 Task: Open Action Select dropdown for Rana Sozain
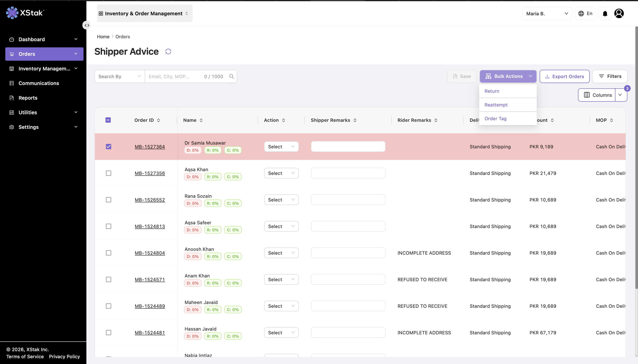tap(281, 200)
